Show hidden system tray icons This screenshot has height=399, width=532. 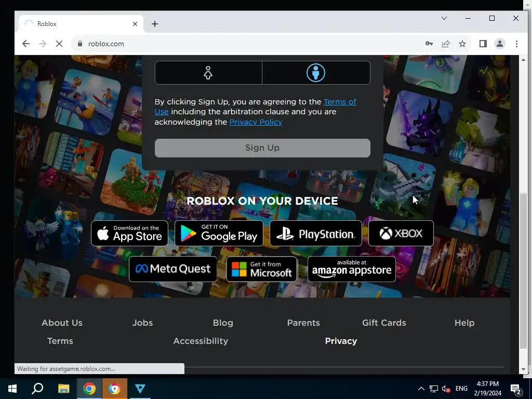[421, 389]
